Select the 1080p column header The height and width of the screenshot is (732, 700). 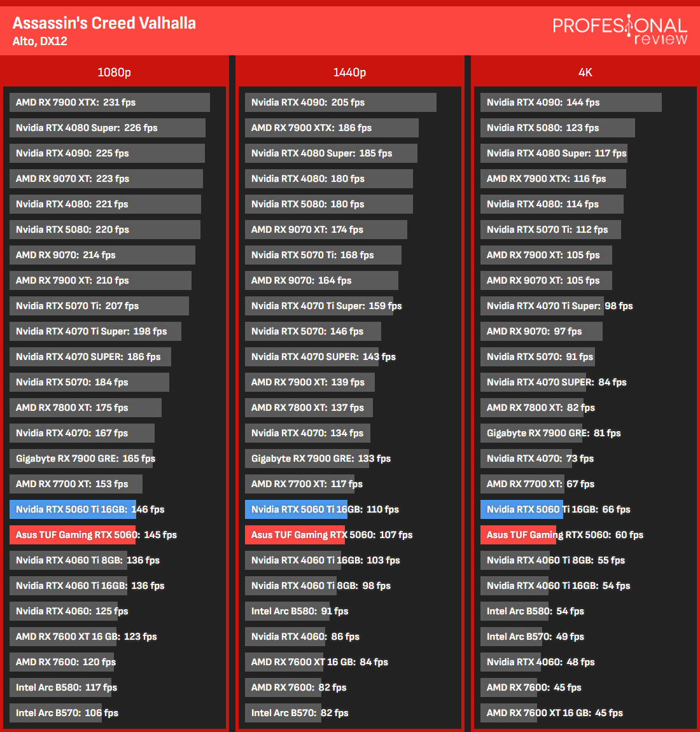coord(114,73)
